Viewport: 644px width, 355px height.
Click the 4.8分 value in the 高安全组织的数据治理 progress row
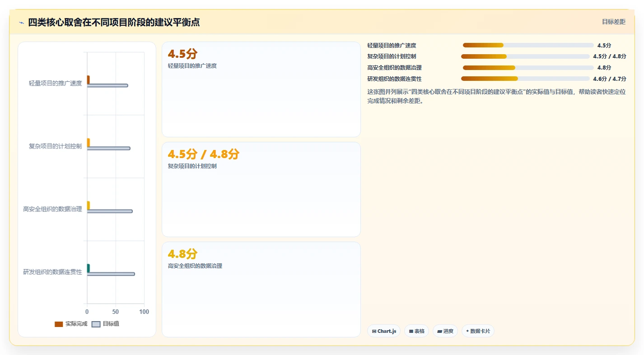click(x=604, y=68)
